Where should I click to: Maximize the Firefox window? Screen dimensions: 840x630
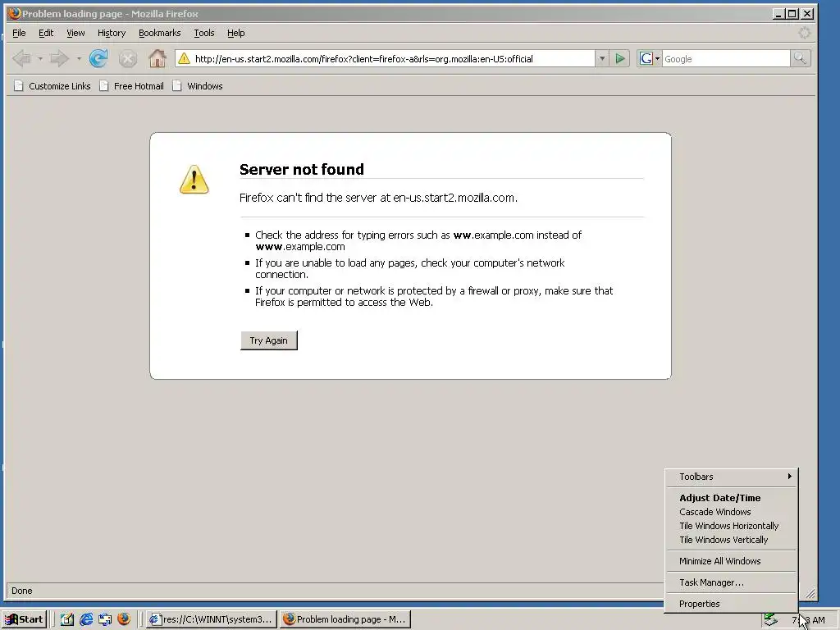point(792,14)
